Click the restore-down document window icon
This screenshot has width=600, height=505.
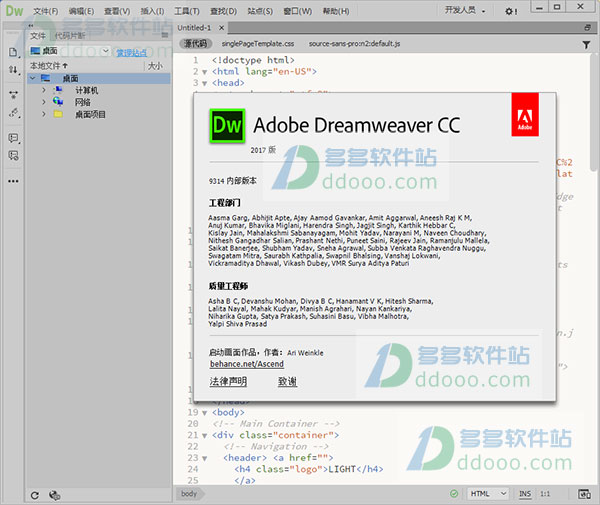[587, 28]
